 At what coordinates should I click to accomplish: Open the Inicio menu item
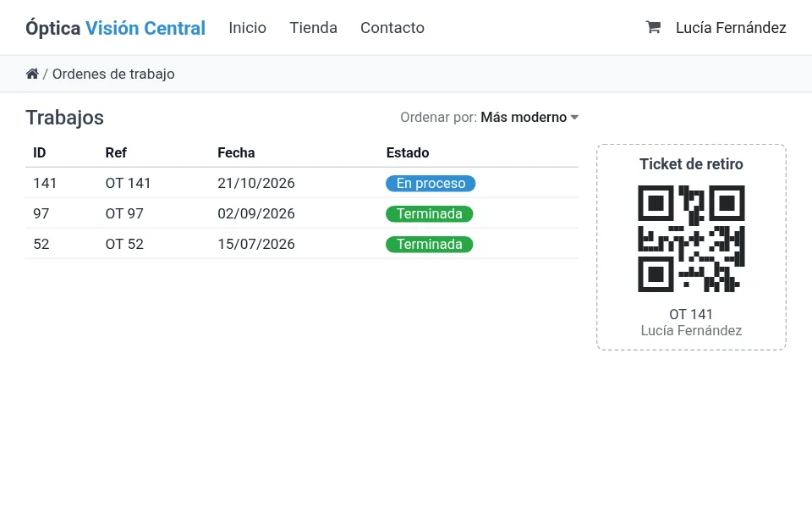pyautogui.click(x=248, y=27)
